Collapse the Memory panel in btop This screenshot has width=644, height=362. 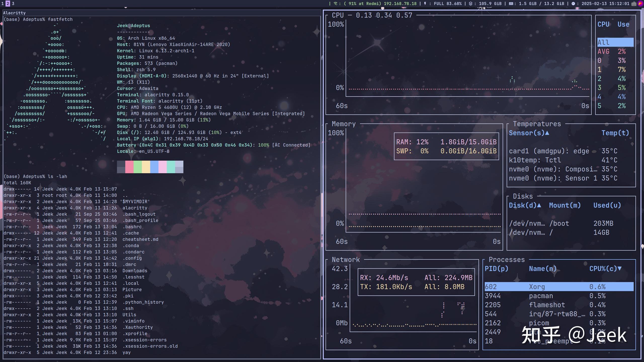pos(343,124)
